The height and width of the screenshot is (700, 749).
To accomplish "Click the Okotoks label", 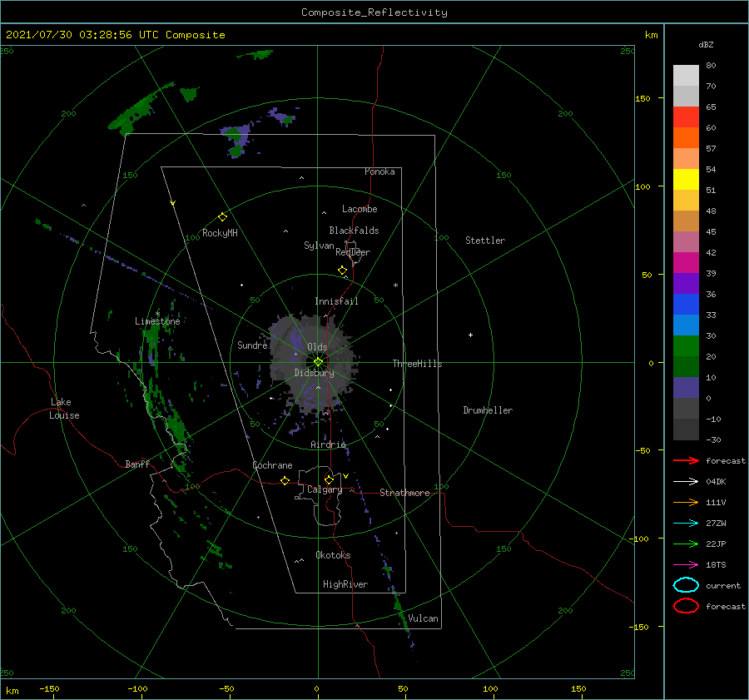I will pyautogui.click(x=333, y=554).
